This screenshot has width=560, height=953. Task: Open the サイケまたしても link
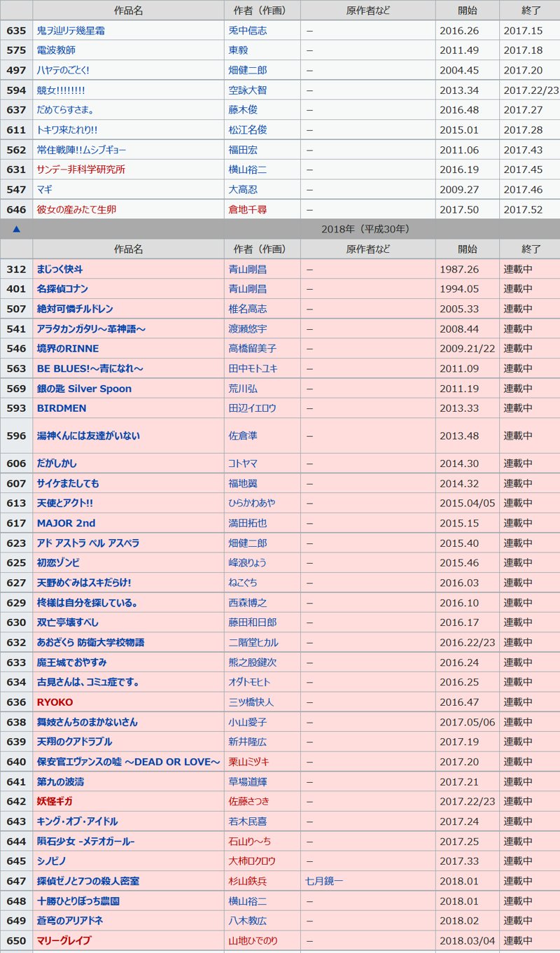pyautogui.click(x=68, y=483)
